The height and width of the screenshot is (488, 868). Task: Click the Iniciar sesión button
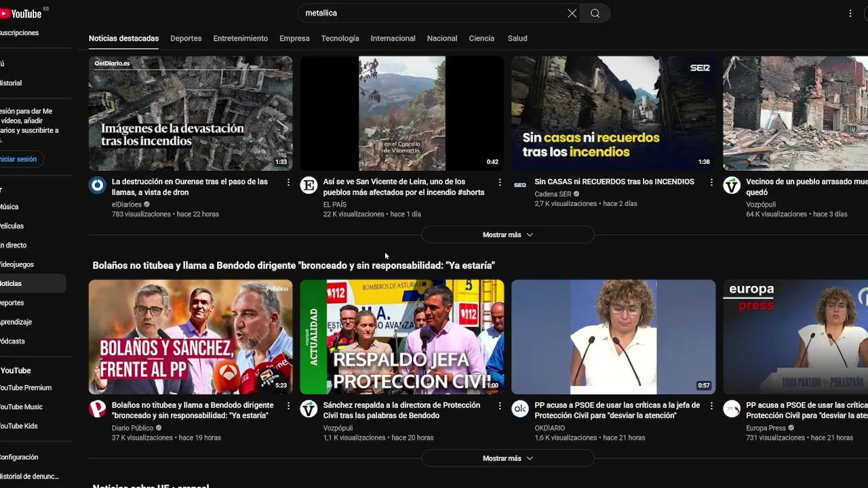(20, 159)
